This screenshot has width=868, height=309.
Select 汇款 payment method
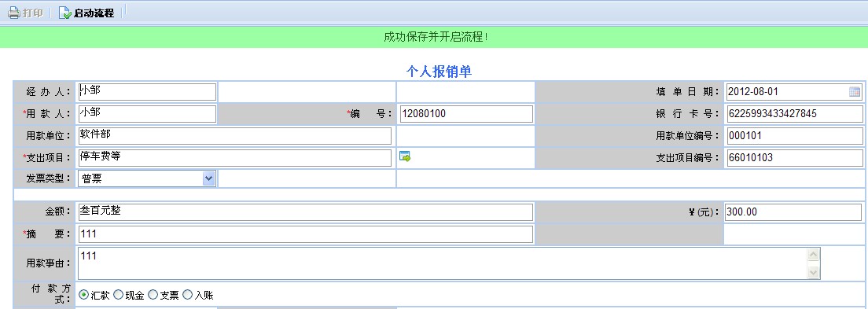point(83,295)
